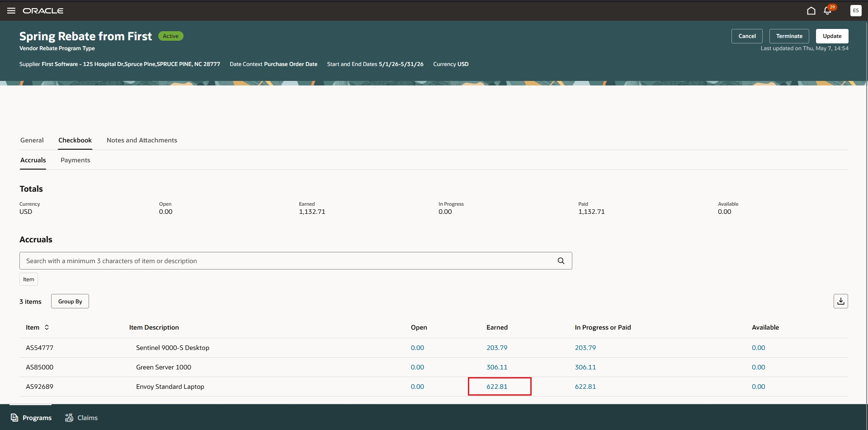Click the Update button
The width and height of the screenshot is (868, 430).
click(832, 36)
